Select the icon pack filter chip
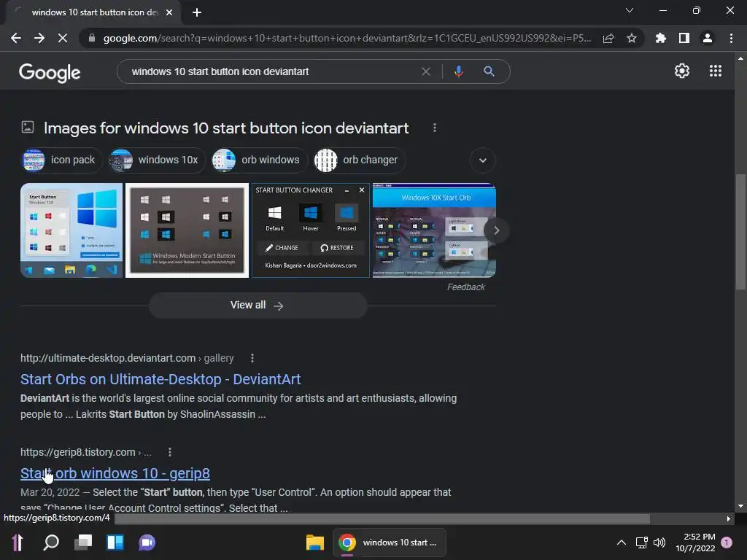747x560 pixels. click(61, 160)
